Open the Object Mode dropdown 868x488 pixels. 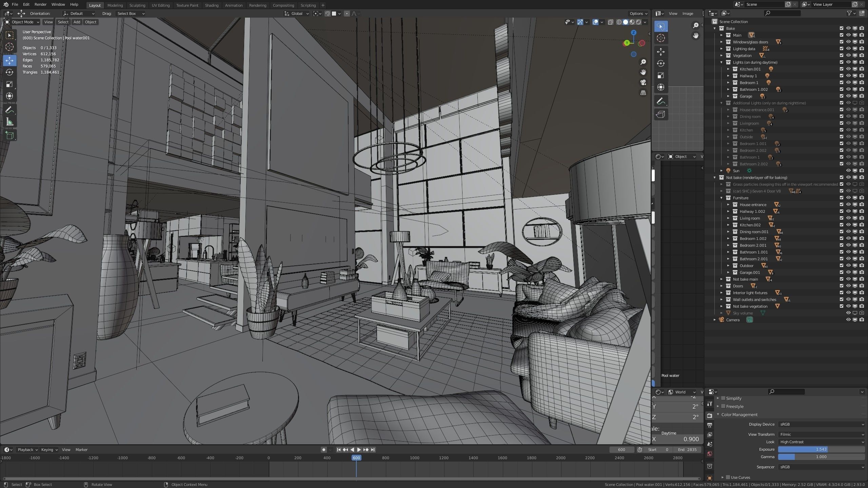click(22, 22)
